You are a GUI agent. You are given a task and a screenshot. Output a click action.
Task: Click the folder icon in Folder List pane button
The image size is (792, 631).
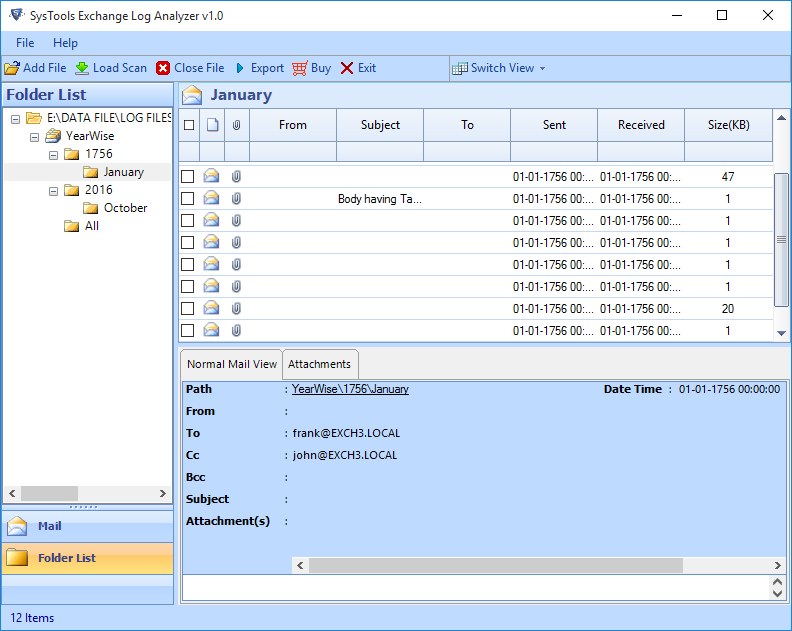[x=17, y=557]
